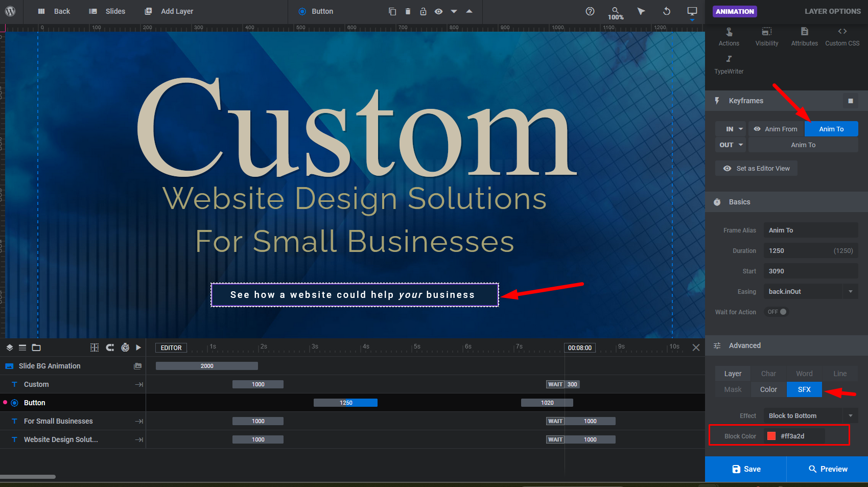Open the TypeWriter add-on option
The width and height of the screenshot is (868, 487).
tap(729, 65)
